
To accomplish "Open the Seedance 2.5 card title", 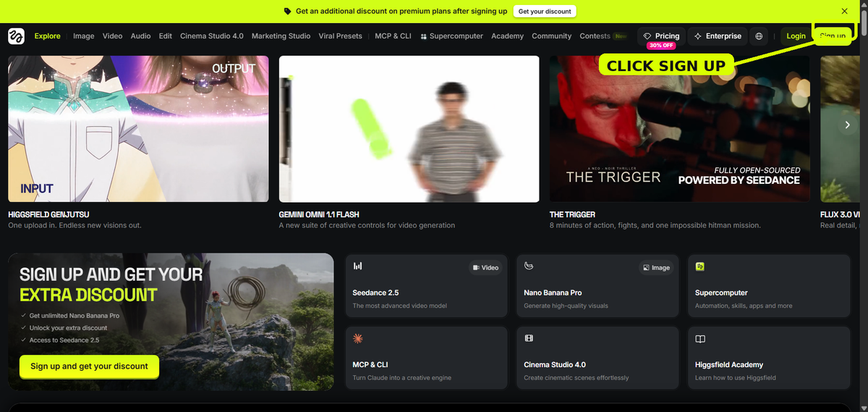I will tap(375, 293).
